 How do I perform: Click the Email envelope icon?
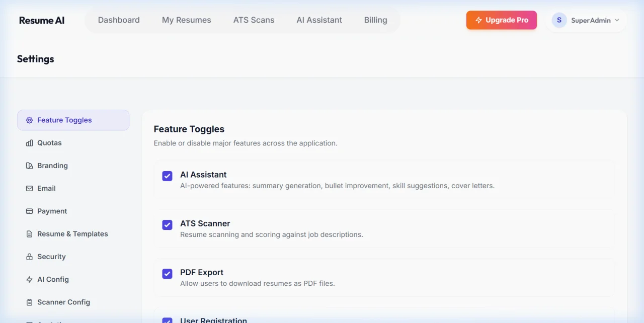pyautogui.click(x=29, y=188)
